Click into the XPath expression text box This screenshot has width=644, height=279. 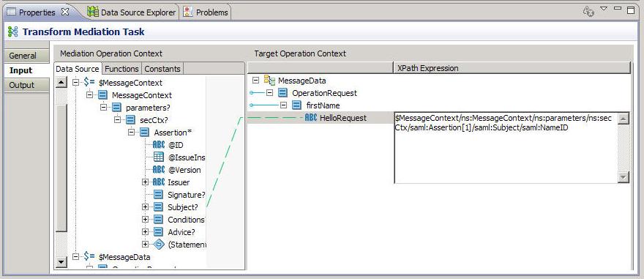pos(506,147)
